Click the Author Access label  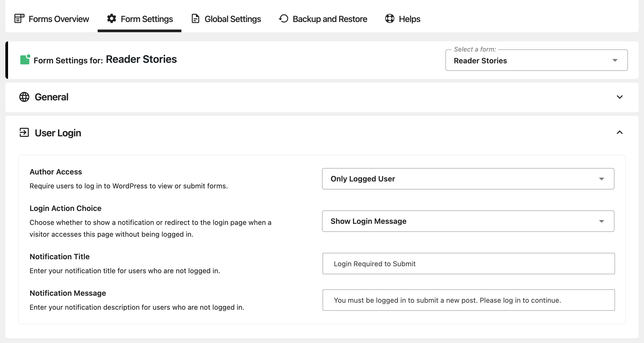pyautogui.click(x=56, y=172)
